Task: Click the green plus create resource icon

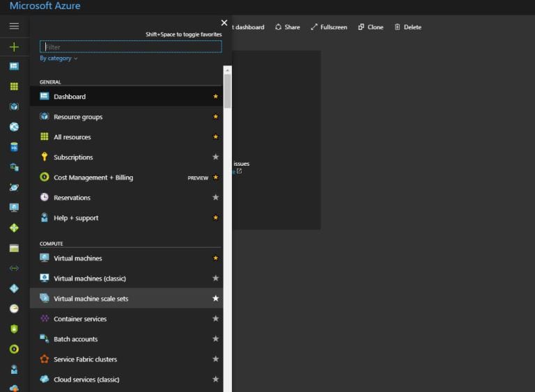Action: (x=14, y=47)
